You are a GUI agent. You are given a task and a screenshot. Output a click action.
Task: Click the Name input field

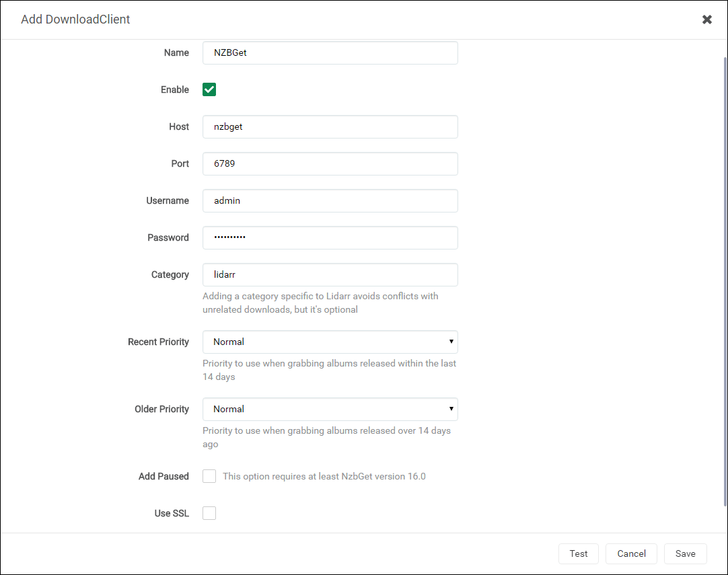[330, 52]
